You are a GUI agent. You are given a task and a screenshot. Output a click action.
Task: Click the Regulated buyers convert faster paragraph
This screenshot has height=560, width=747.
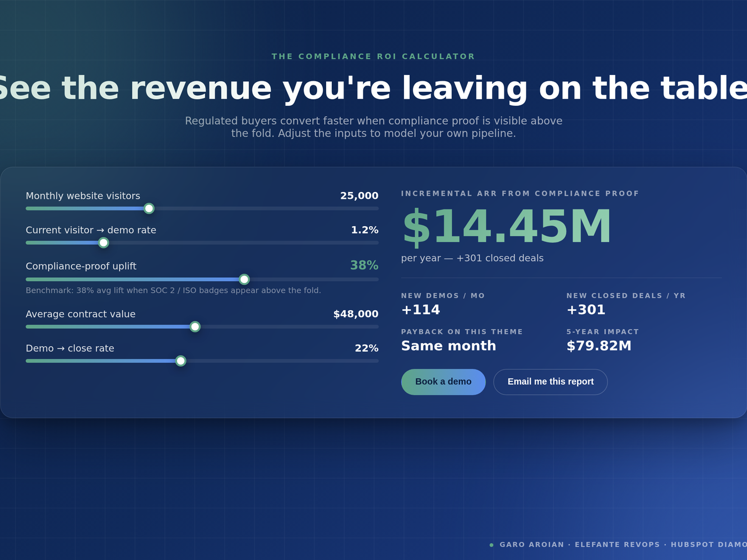point(374,127)
